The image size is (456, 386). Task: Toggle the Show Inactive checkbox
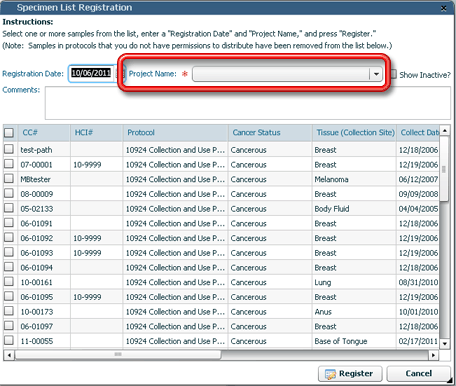394,74
